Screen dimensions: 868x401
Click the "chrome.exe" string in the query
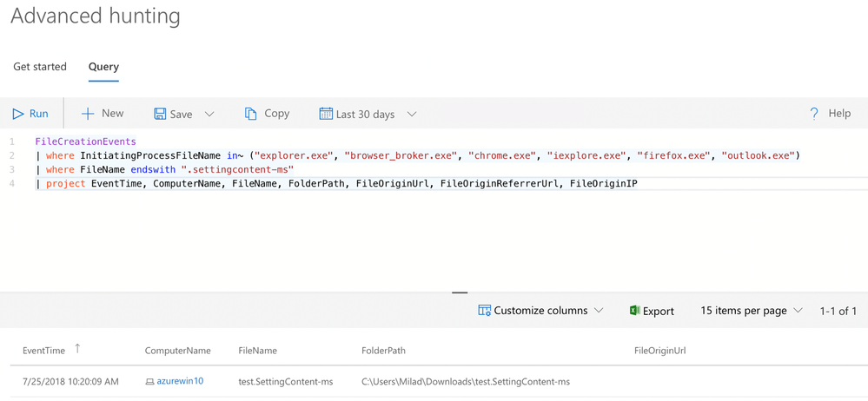point(503,156)
